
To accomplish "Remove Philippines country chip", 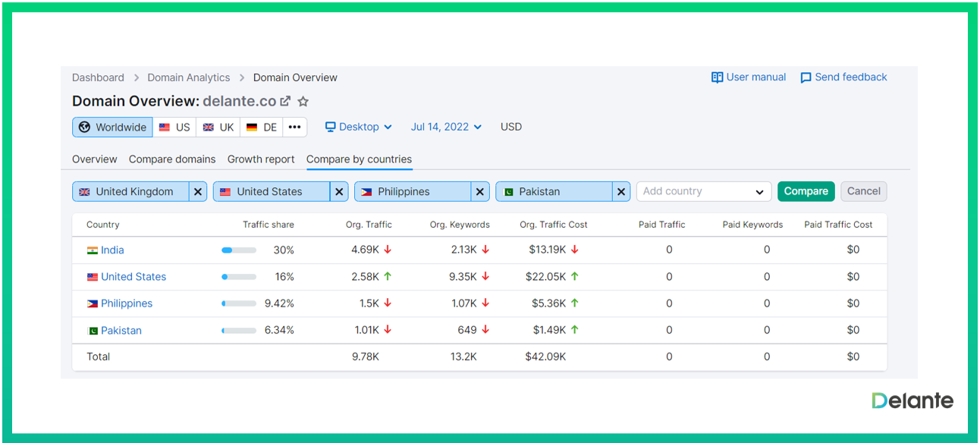I will [x=480, y=192].
